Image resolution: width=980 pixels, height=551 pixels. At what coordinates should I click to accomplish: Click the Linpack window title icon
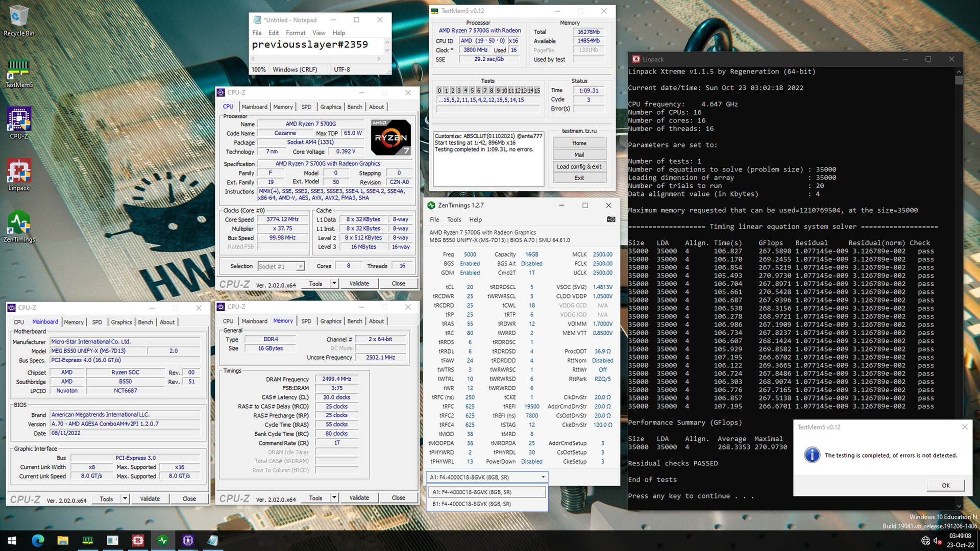point(636,59)
